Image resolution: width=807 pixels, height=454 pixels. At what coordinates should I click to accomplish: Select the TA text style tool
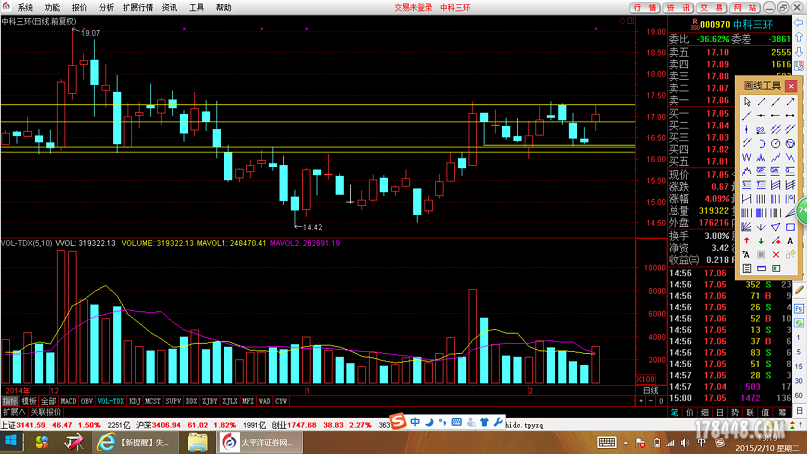pos(747,254)
